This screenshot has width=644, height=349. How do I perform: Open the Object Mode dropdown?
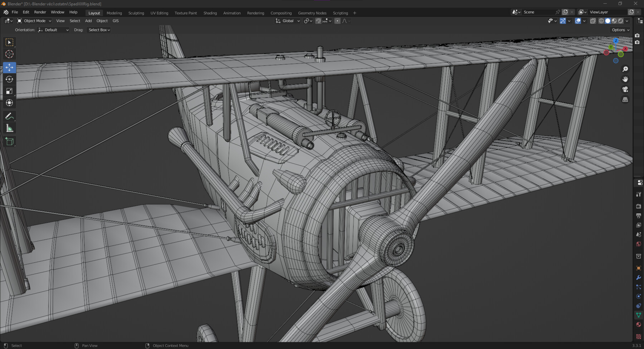(x=34, y=21)
